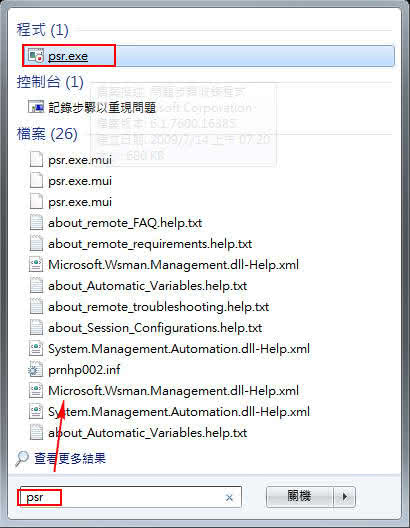Screen dimensions: 410x528
Task: Open the psr.exe program result
Action: [208, 56]
